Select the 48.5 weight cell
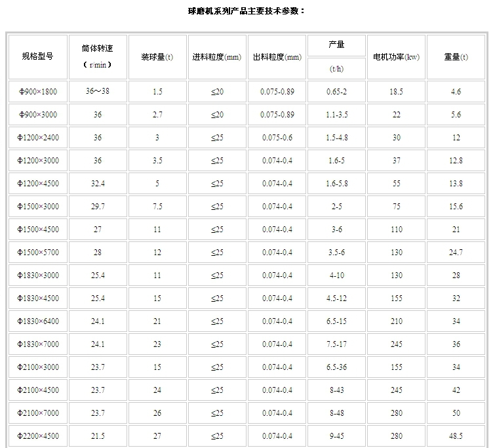 pyautogui.click(x=456, y=436)
